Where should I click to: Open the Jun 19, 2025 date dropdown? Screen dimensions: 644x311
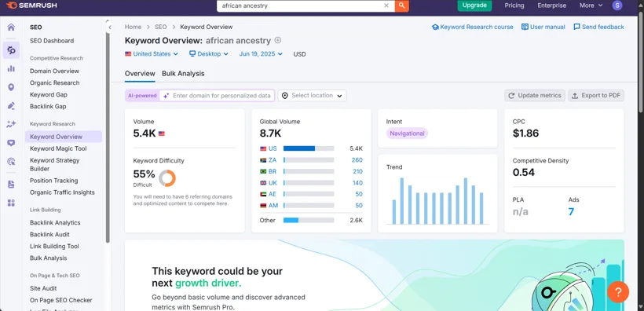pos(261,54)
